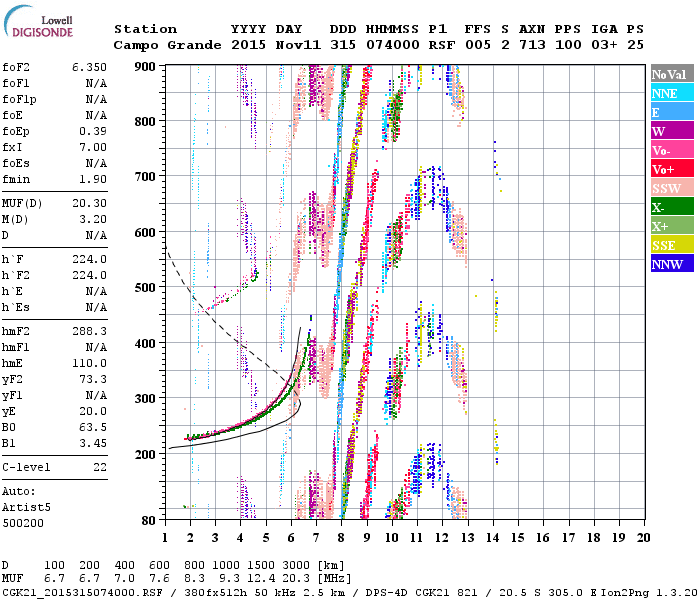Click the foEp value 0.39
700x600 pixels.
[x=93, y=131]
